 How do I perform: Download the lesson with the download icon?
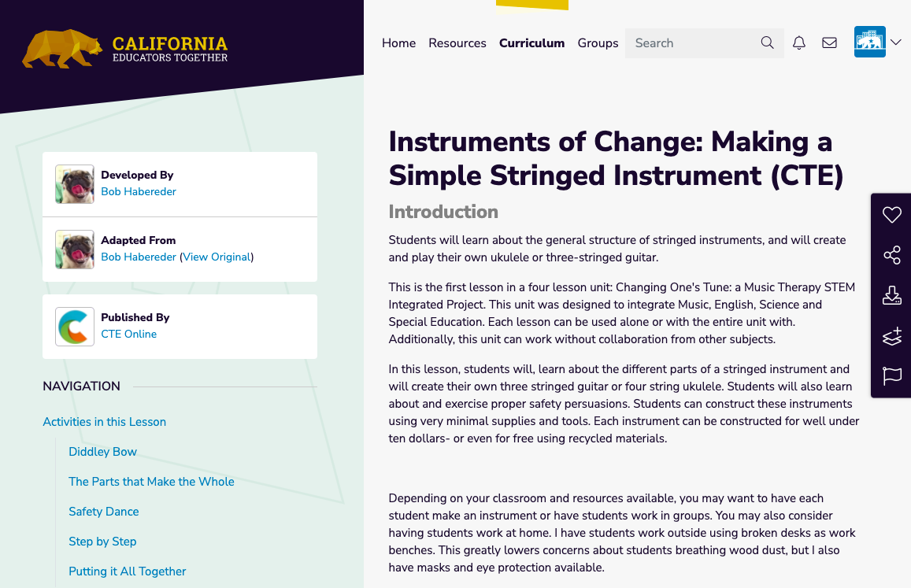point(891,295)
